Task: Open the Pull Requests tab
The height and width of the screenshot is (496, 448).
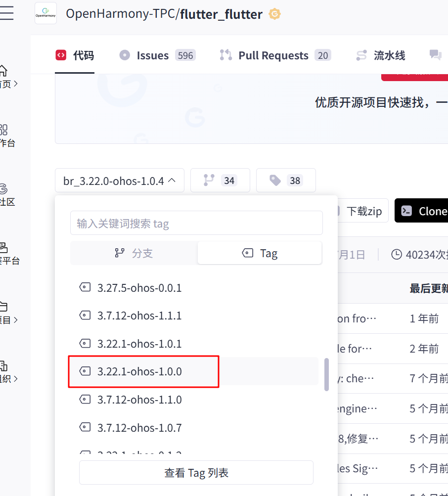Action: (275, 55)
